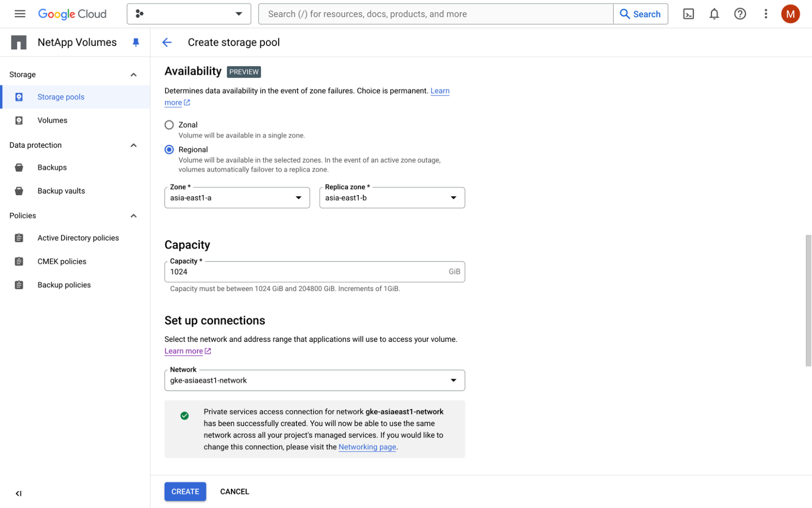Activate the Cloud Shell terminal icon

[x=688, y=14]
